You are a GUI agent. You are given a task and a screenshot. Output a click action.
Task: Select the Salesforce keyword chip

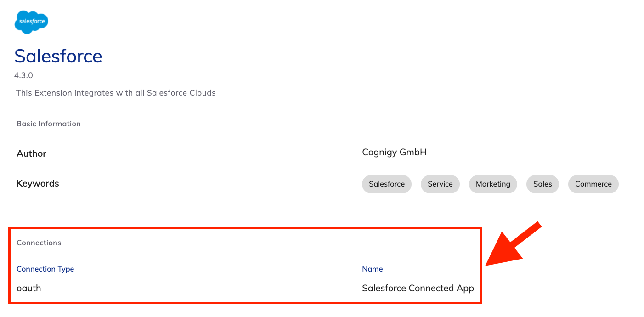[x=387, y=184]
